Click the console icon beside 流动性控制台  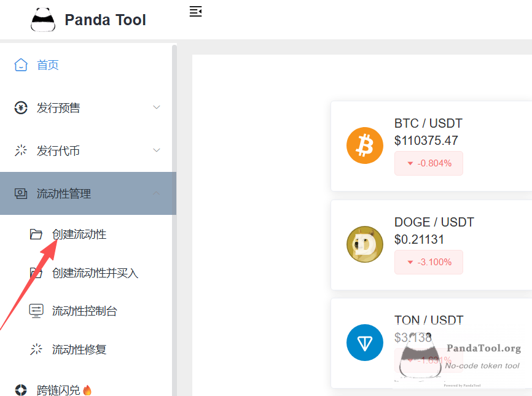click(36, 311)
